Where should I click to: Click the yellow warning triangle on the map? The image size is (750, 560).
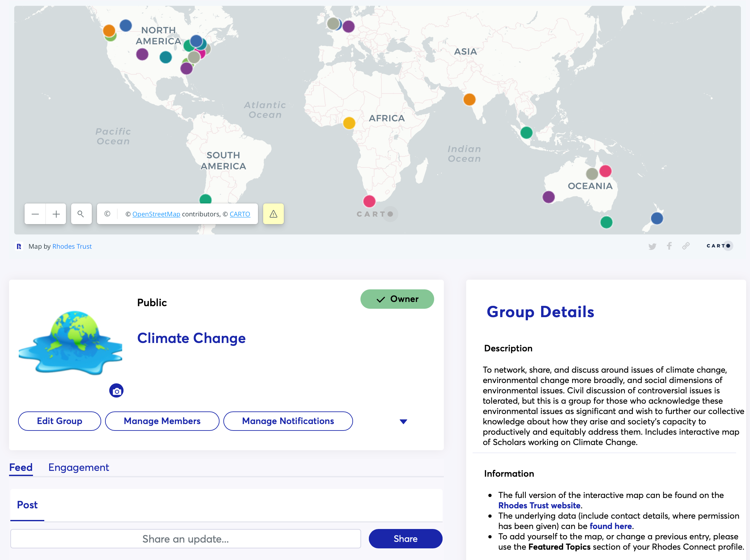[x=273, y=214]
